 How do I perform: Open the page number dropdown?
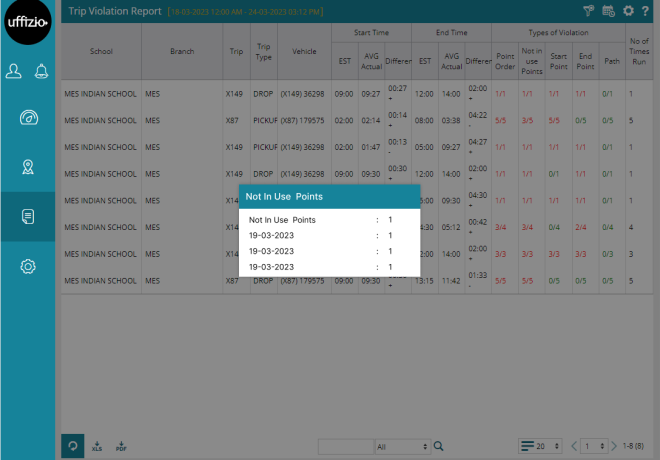click(594, 446)
